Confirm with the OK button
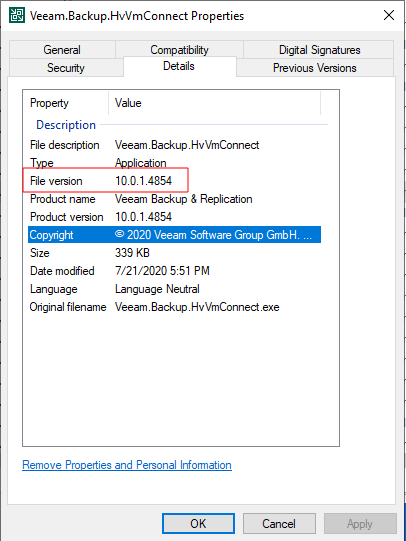This screenshot has width=406, height=541. pyautogui.click(x=198, y=523)
